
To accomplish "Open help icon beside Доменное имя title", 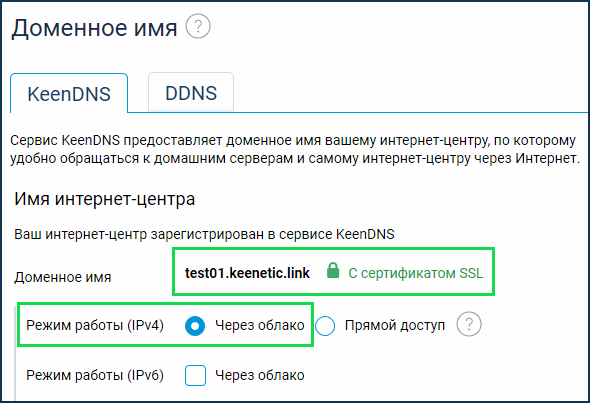I will (x=198, y=26).
